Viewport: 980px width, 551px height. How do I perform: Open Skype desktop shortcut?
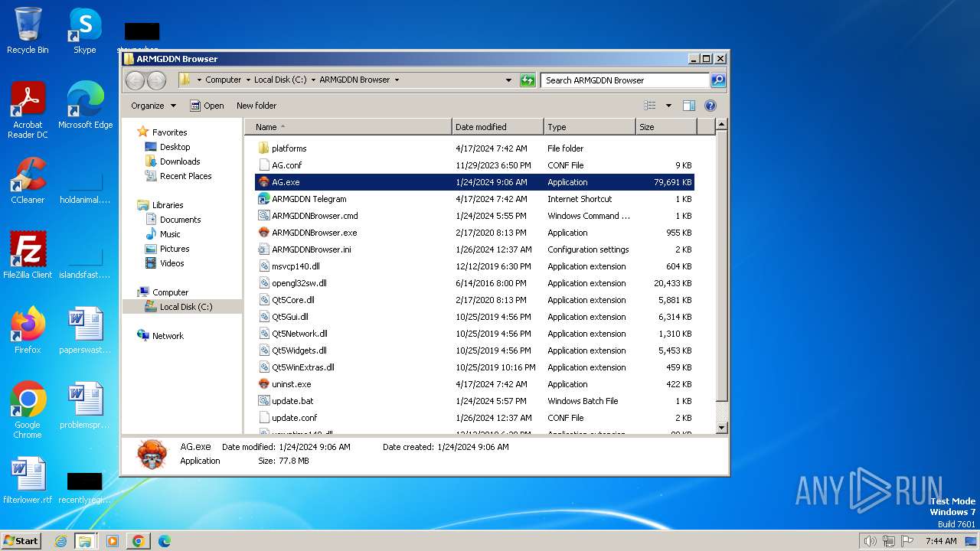click(x=85, y=31)
